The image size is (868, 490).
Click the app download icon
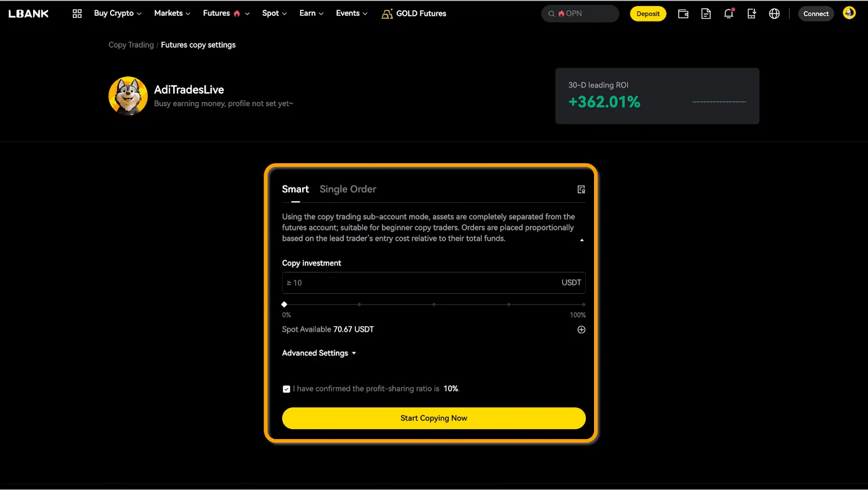pos(751,14)
